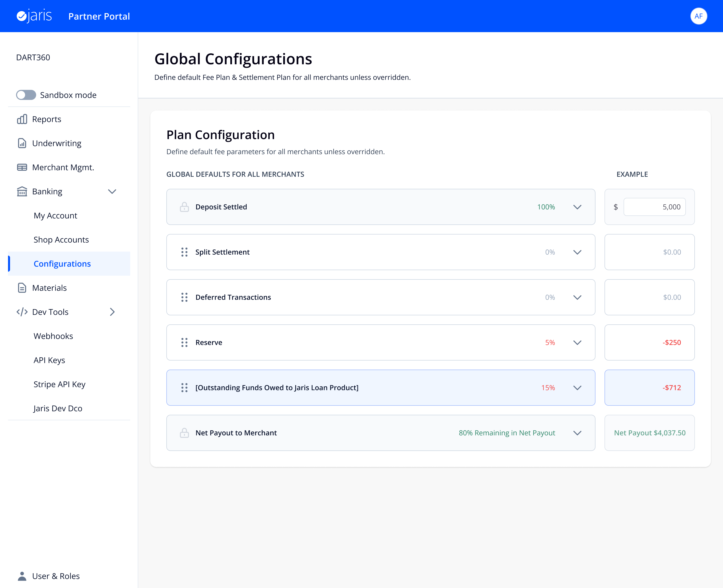Expand the Deferred Transactions row chevron
The height and width of the screenshot is (588, 723).
pos(577,297)
